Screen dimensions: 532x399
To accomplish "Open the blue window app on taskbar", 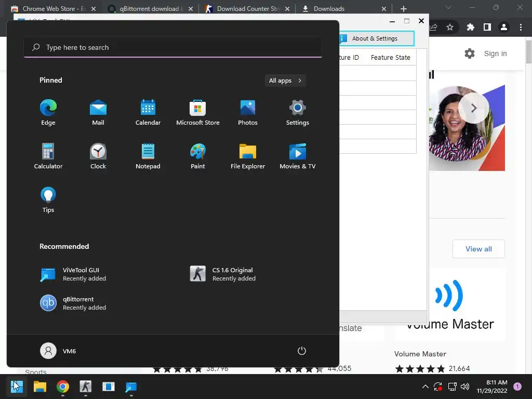I will 109,387.
